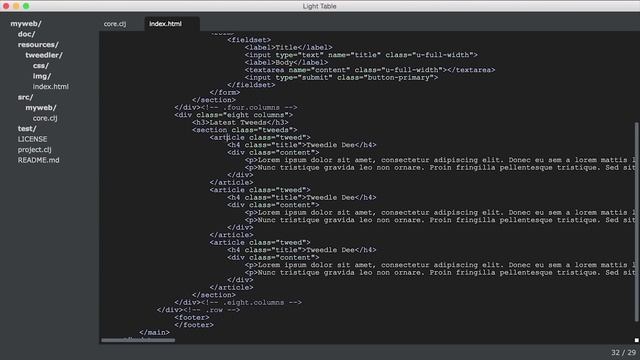Click the .eight.columns comment line

tap(238, 302)
